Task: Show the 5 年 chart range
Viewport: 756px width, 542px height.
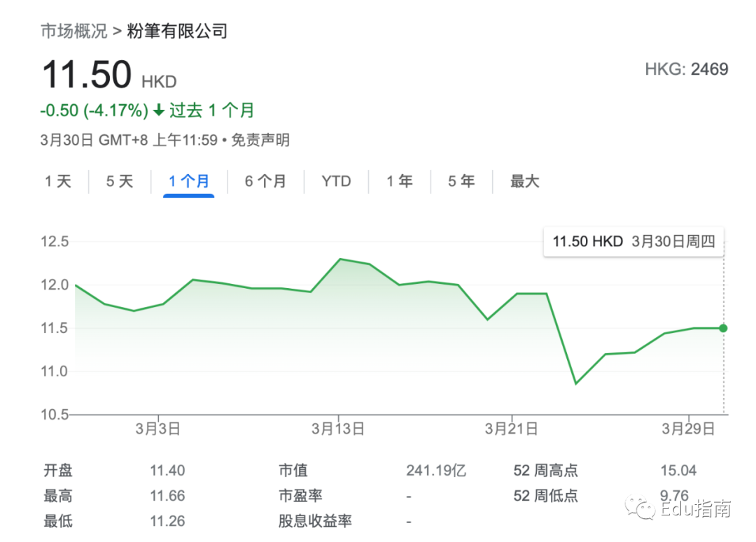Action: [461, 181]
